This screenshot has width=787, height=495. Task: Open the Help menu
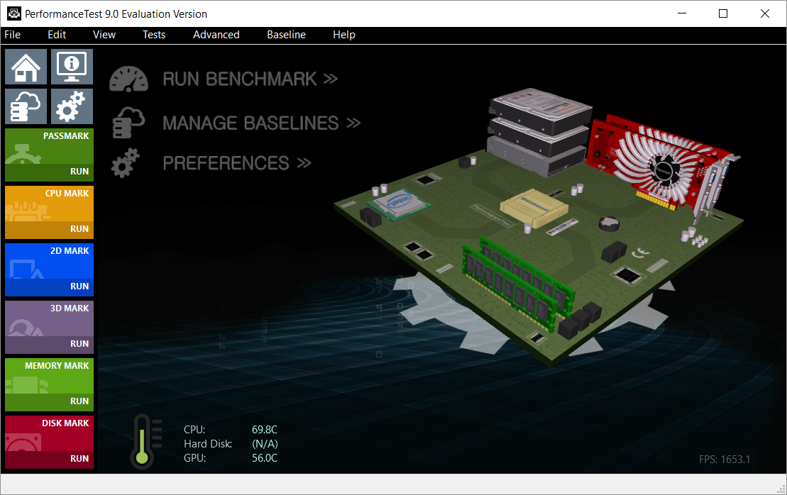[344, 35]
